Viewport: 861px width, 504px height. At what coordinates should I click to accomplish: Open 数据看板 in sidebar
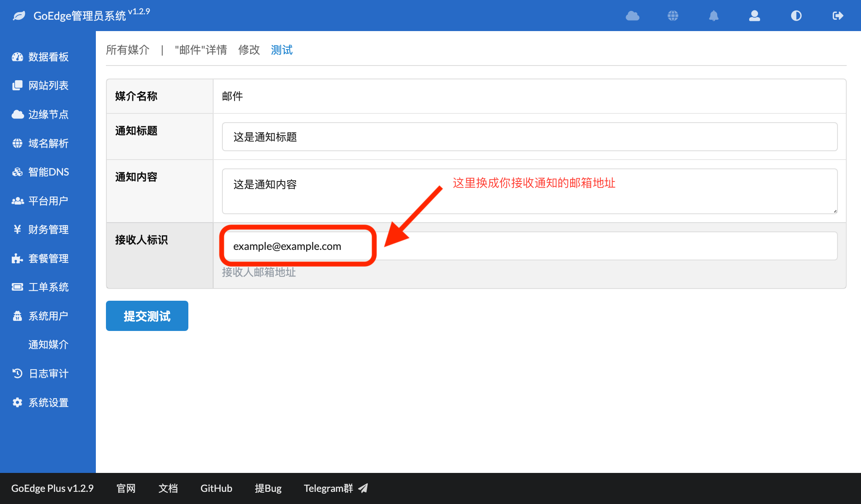coord(48,57)
